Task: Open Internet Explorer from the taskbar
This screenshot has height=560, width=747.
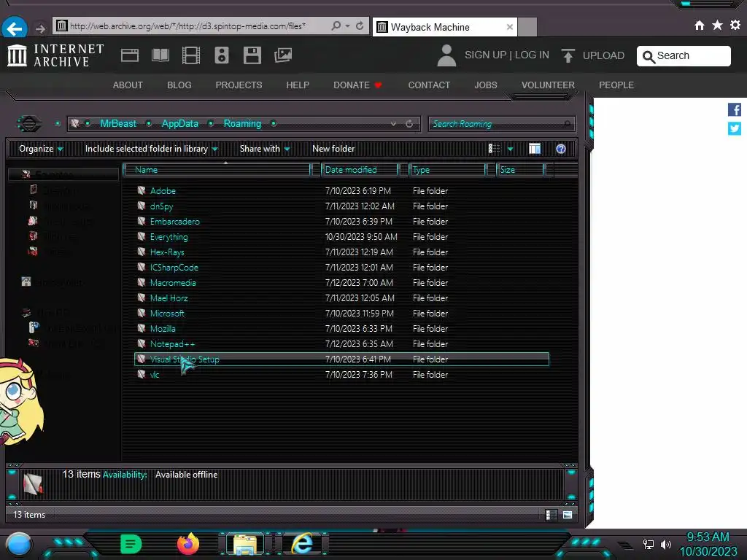Action: 302,544
